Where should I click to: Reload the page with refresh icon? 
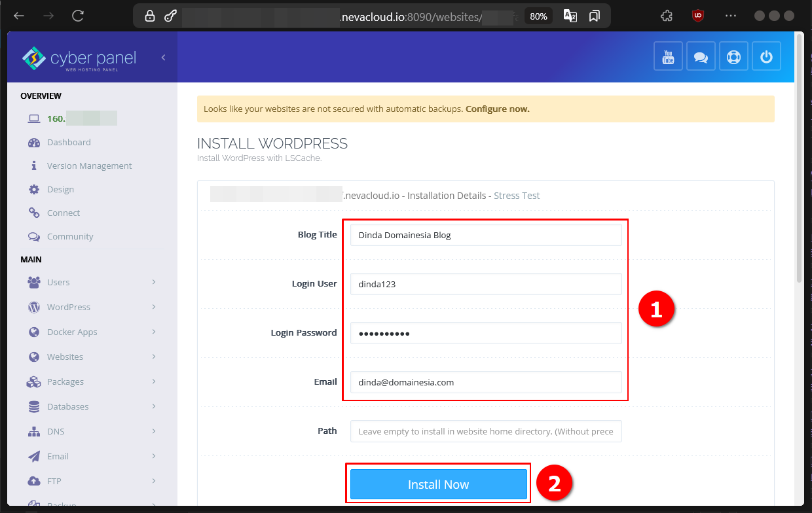coord(78,16)
